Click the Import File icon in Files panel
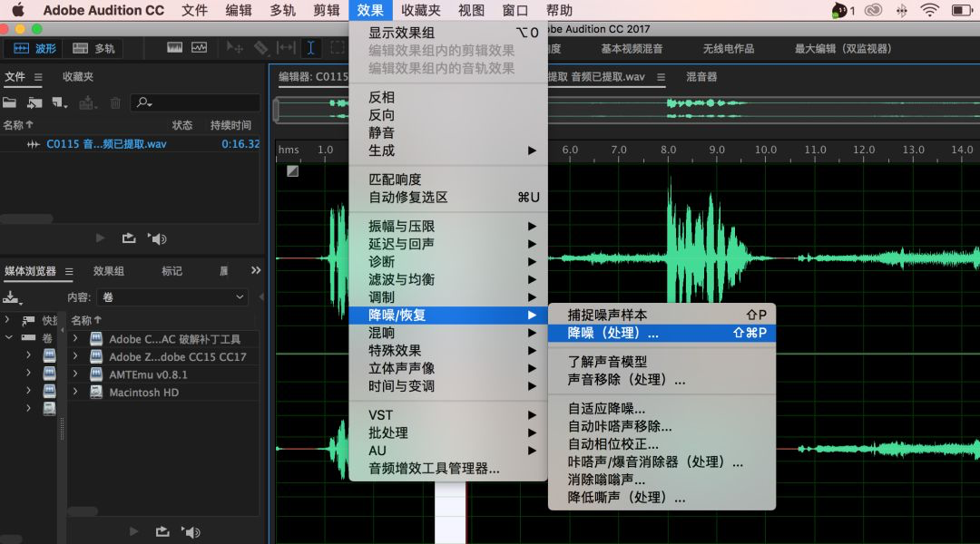Image resolution: width=980 pixels, height=544 pixels. coord(34,102)
